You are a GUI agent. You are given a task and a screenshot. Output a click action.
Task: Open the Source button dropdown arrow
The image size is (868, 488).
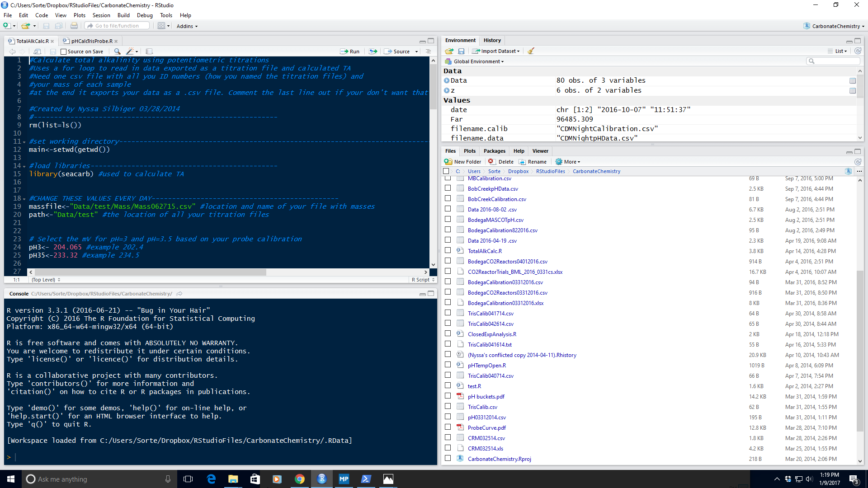coord(415,52)
